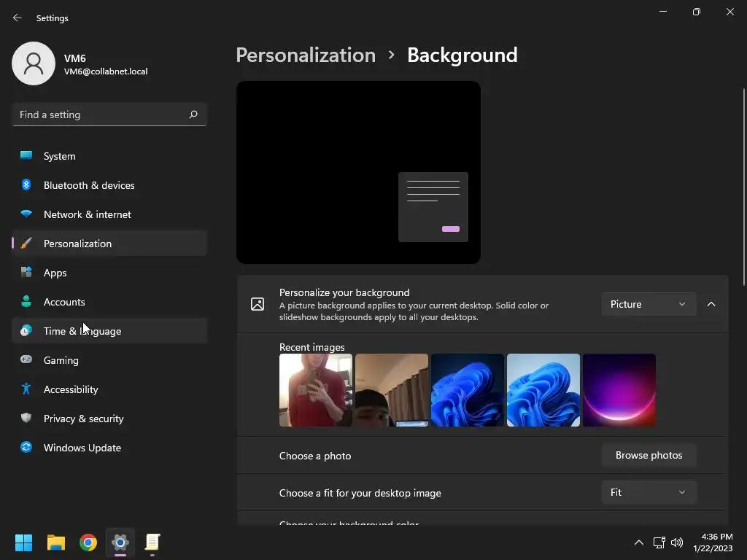Click the Personalization breadcrumb link
The height and width of the screenshot is (560, 747).
306,55
